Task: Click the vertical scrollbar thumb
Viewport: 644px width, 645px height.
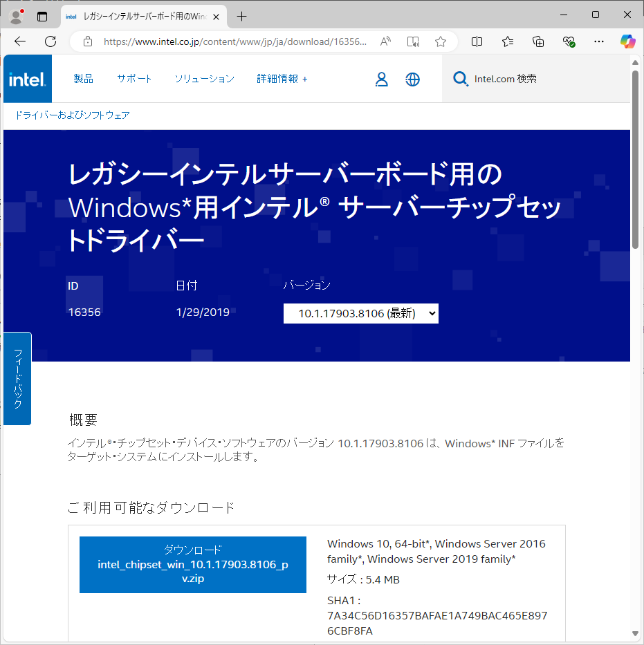Action: click(x=636, y=160)
